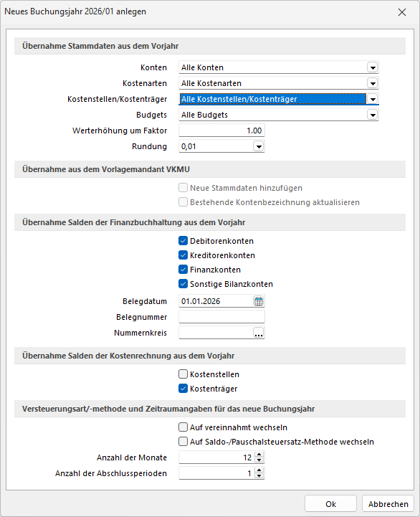Uncheck the Debitorenkonten checkbox
The image size is (420, 517).
point(183,241)
